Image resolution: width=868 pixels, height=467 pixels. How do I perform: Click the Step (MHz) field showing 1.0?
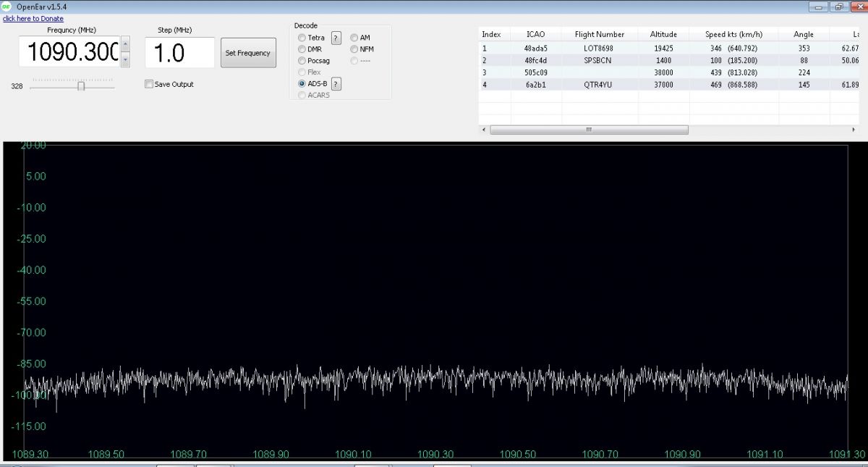pos(180,53)
